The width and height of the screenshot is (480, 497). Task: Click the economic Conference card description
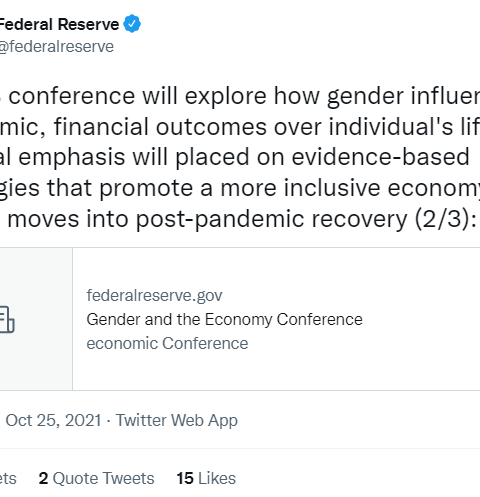[167, 343]
